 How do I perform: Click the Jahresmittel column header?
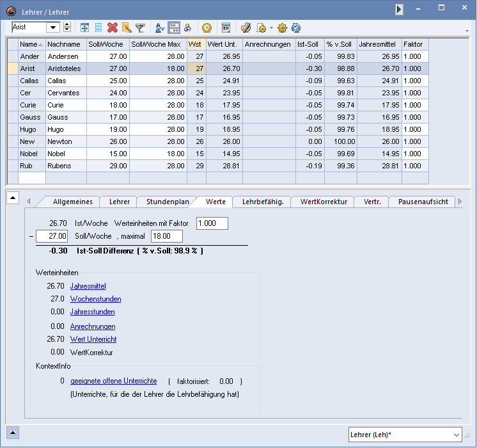coord(379,44)
